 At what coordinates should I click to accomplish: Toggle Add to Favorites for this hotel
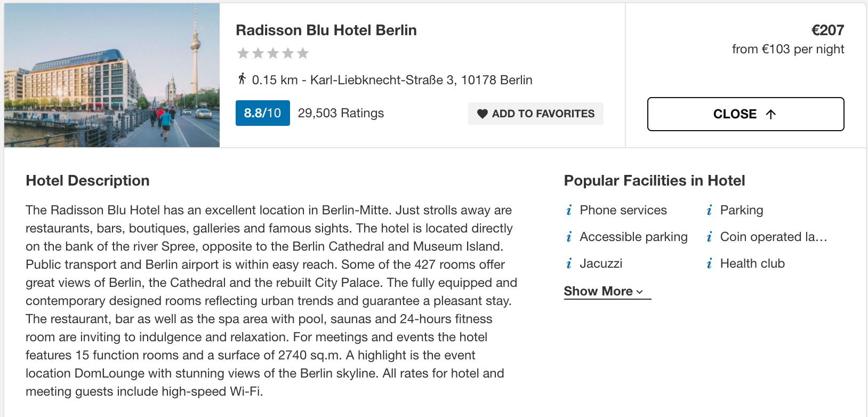pyautogui.click(x=536, y=114)
